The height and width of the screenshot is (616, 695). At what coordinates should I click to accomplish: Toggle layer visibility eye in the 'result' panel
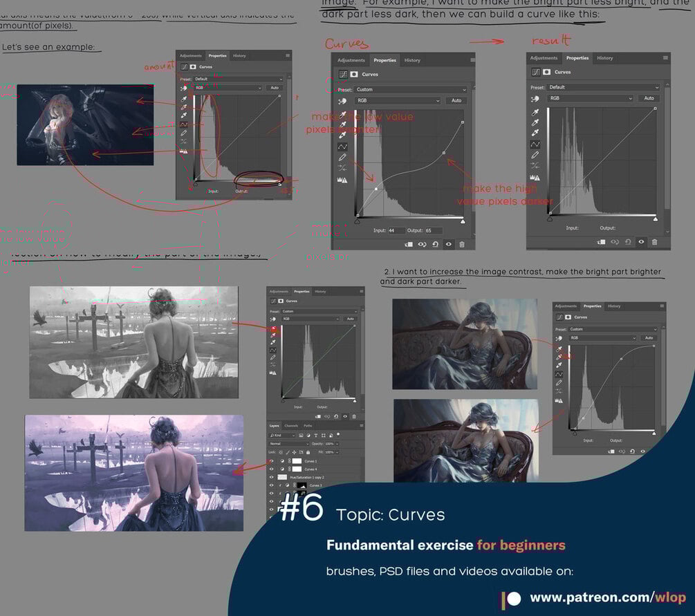tap(641, 242)
